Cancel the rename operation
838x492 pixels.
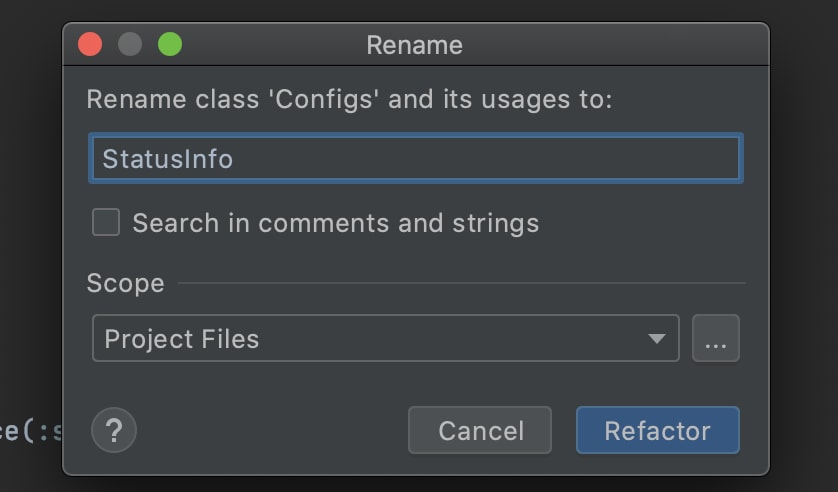pyautogui.click(x=480, y=430)
